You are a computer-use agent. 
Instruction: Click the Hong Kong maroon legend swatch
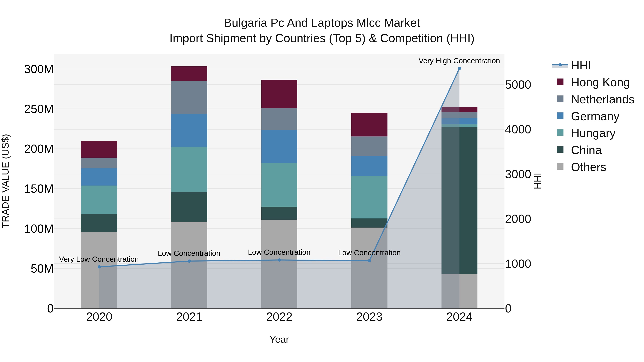point(560,82)
